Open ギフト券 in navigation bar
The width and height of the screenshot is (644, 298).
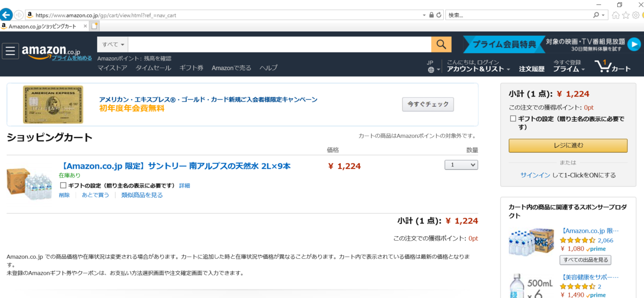point(191,68)
